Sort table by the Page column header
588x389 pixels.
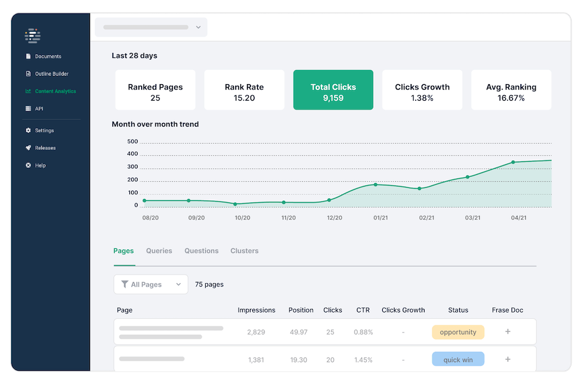click(125, 310)
